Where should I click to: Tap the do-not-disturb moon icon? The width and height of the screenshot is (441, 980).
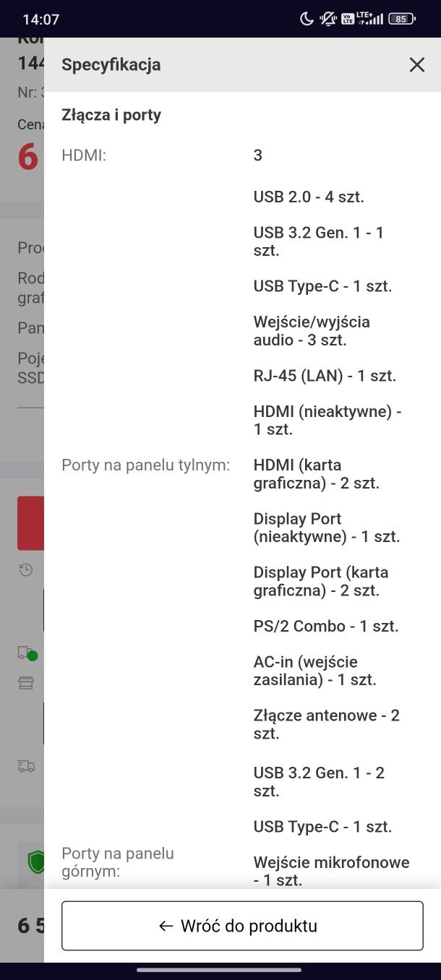click(307, 20)
